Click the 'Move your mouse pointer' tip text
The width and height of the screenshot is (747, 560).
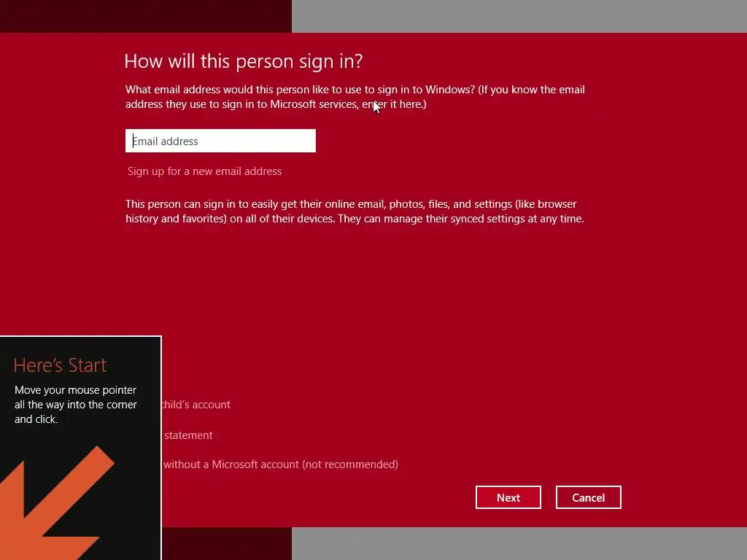[x=76, y=405]
